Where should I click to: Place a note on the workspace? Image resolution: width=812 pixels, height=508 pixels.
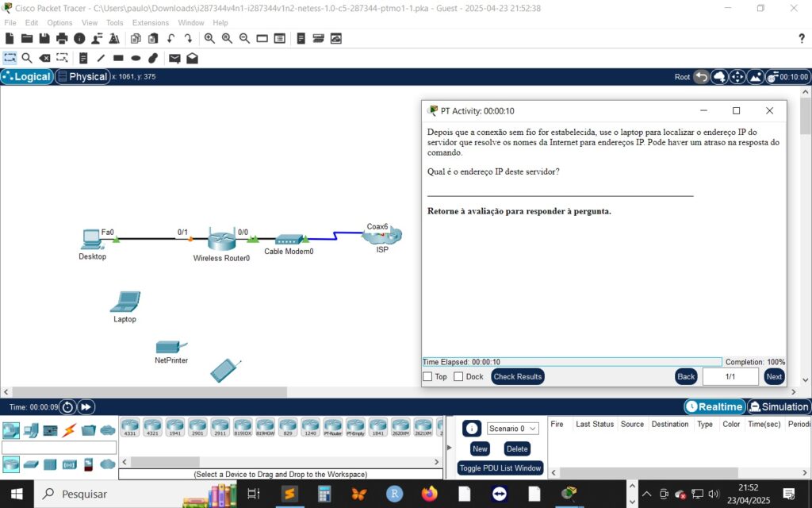tap(83, 58)
